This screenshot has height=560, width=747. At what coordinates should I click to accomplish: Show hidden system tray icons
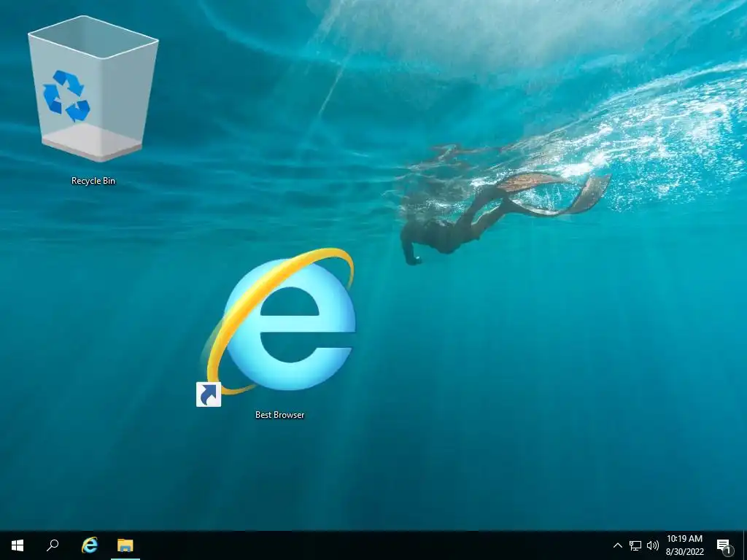pos(617,545)
